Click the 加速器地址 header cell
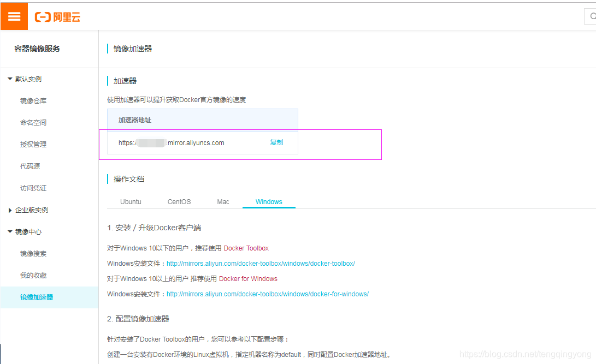 click(203, 120)
